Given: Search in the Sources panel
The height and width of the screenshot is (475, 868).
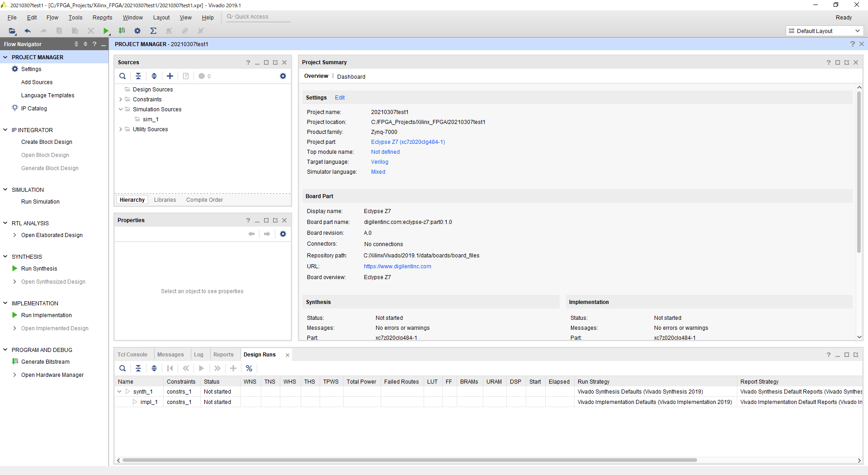Looking at the screenshot, I should click(x=123, y=76).
